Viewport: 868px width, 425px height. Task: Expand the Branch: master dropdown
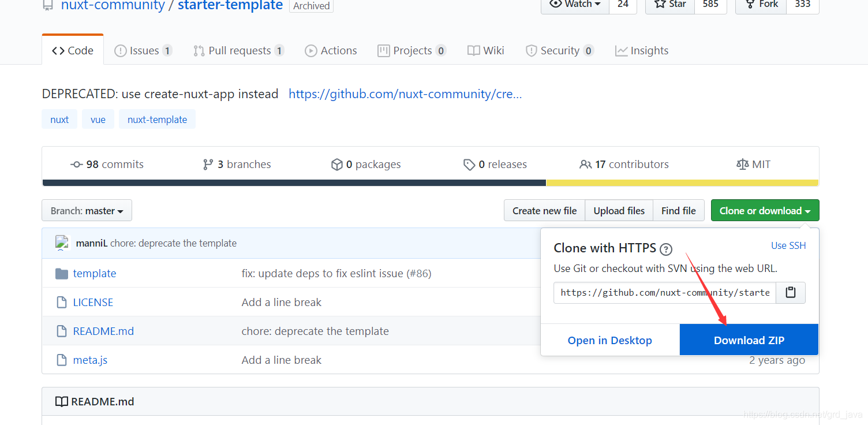(x=87, y=210)
